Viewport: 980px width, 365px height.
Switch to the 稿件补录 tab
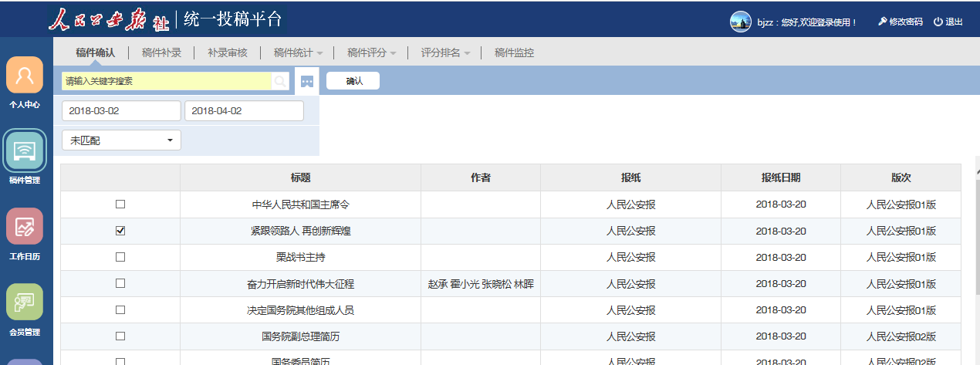tap(161, 53)
